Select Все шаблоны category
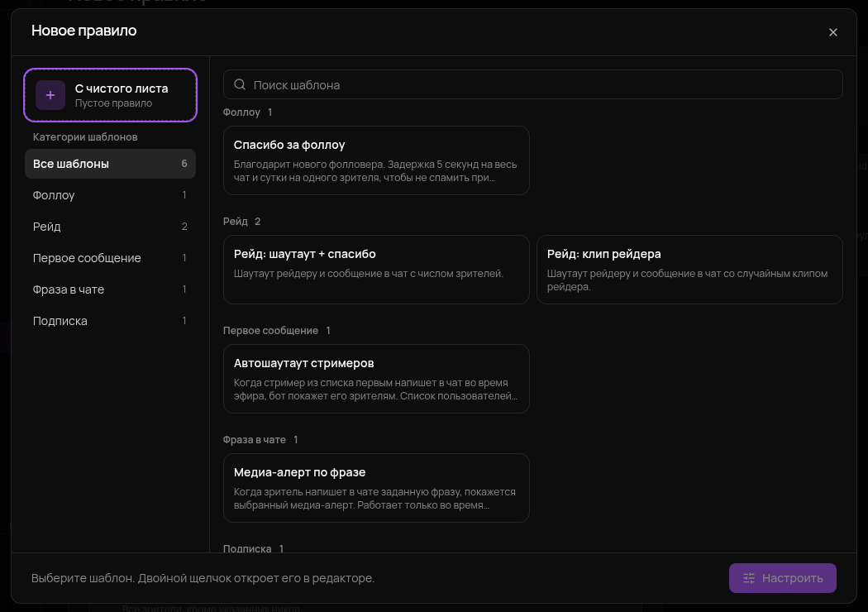Viewport: 868px width, 612px height. [110, 164]
